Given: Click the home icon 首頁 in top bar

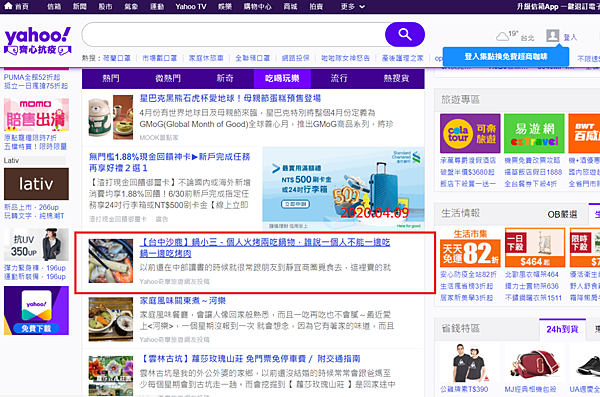Looking at the screenshot, I should point(16,7).
